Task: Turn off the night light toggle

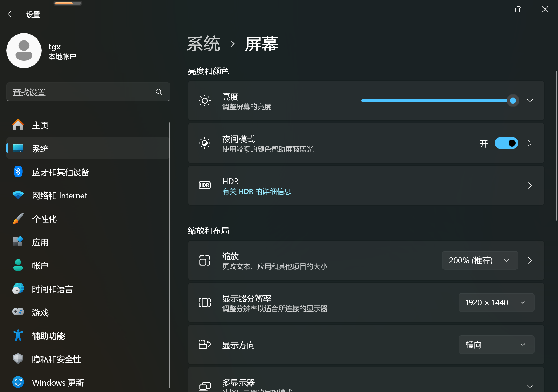Action: 507,143
